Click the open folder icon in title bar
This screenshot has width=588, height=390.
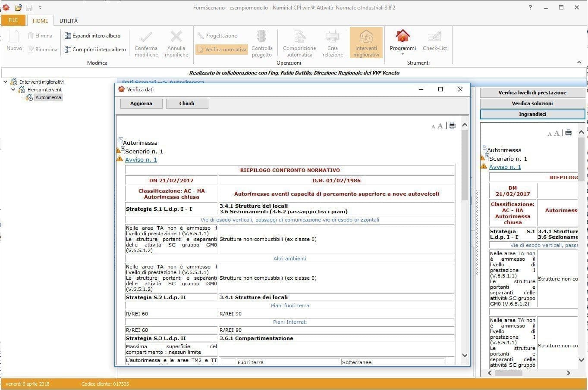click(18, 8)
